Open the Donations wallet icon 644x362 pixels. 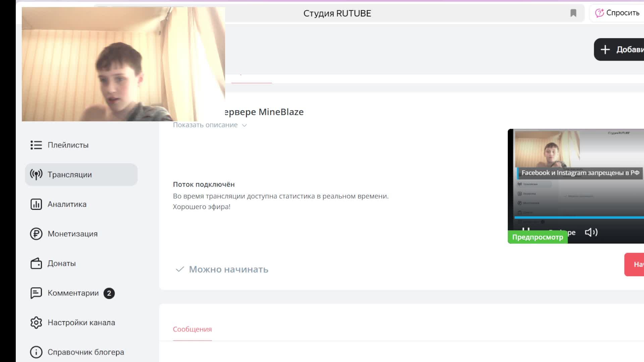pos(36,263)
